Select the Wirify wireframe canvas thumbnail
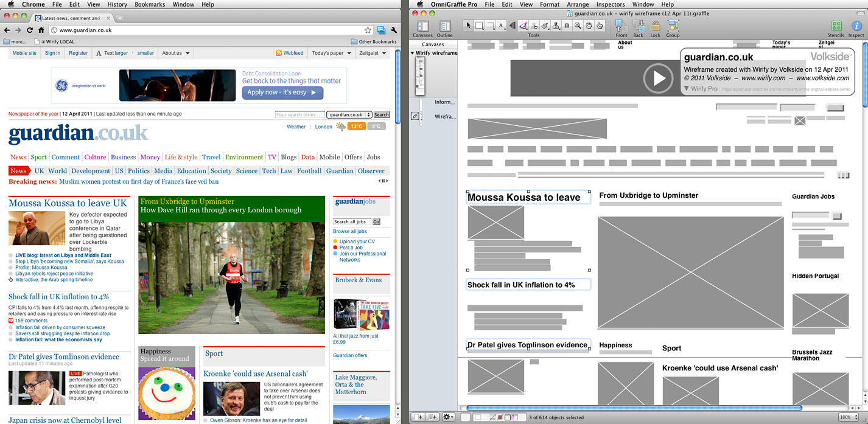The image size is (868, 424). (419, 75)
